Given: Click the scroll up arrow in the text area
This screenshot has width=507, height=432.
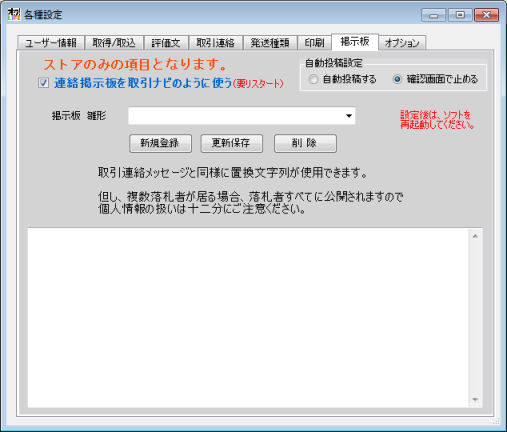Looking at the screenshot, I should [475, 236].
